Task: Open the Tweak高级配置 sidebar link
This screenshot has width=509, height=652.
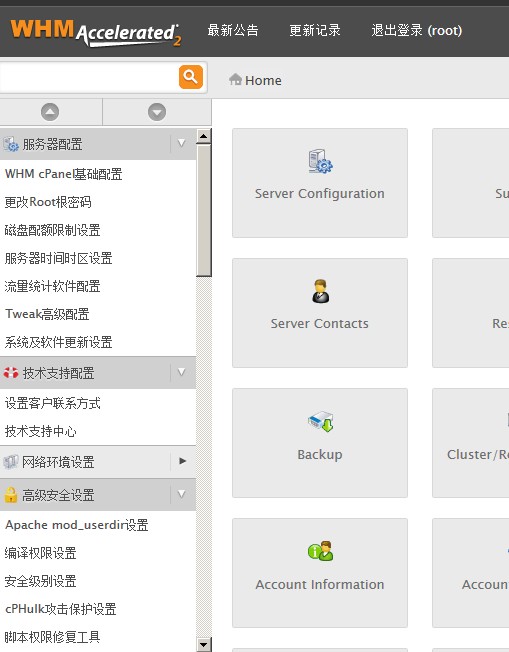Action: (47, 314)
